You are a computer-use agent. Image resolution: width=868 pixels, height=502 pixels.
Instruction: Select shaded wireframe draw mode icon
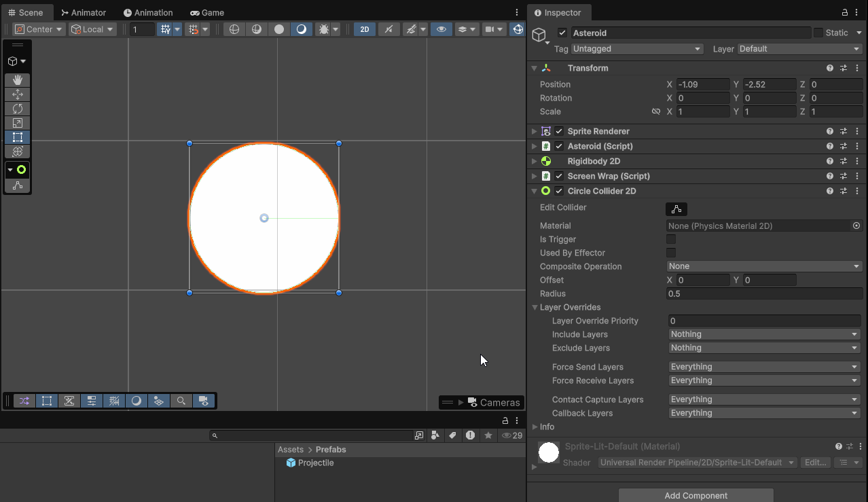[x=257, y=29]
